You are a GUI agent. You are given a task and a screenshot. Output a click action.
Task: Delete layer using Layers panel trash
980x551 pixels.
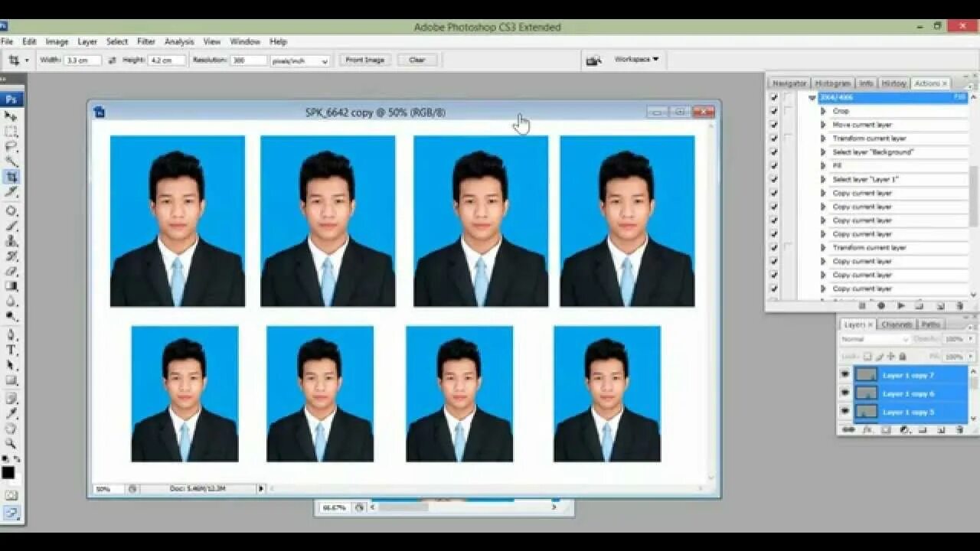click(x=959, y=430)
